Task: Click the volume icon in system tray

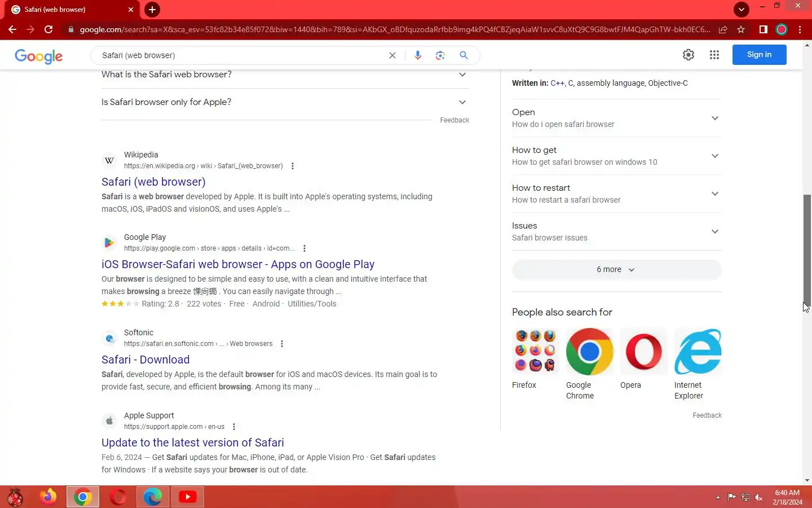Action: [x=759, y=497]
